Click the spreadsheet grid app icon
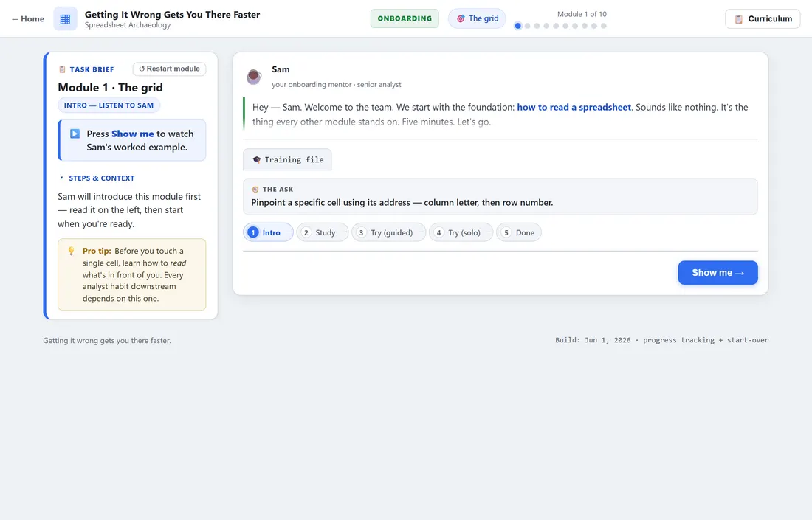This screenshot has height=520, width=812. (65, 19)
